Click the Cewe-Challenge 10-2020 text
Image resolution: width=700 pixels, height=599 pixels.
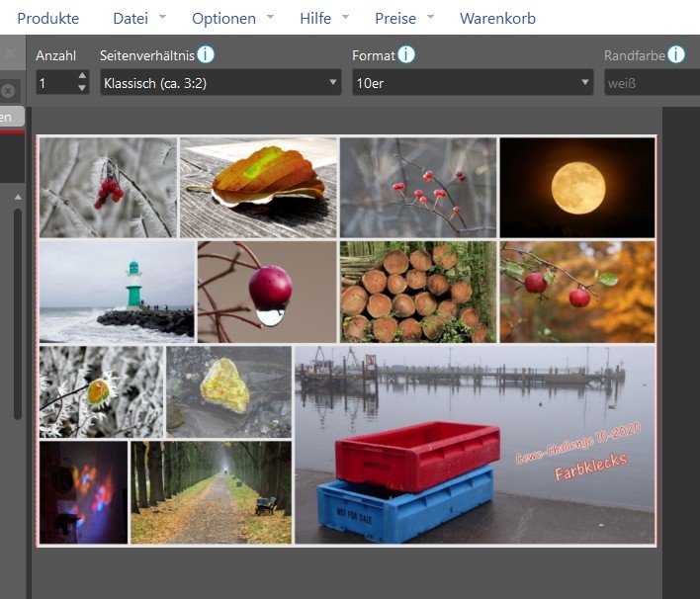tap(578, 443)
